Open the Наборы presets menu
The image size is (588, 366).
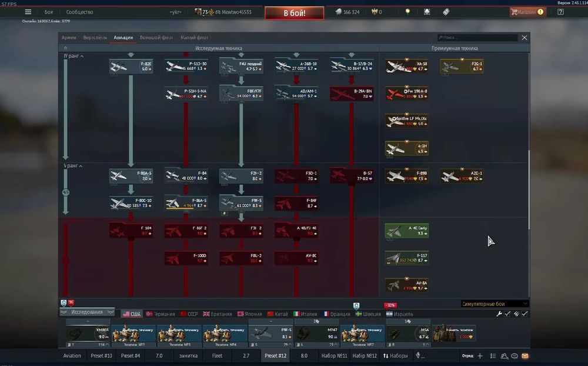tap(395, 355)
